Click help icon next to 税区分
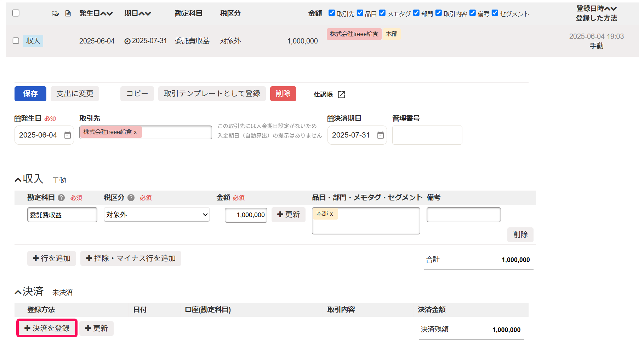Viewport: 644px width, 355px height. click(131, 198)
